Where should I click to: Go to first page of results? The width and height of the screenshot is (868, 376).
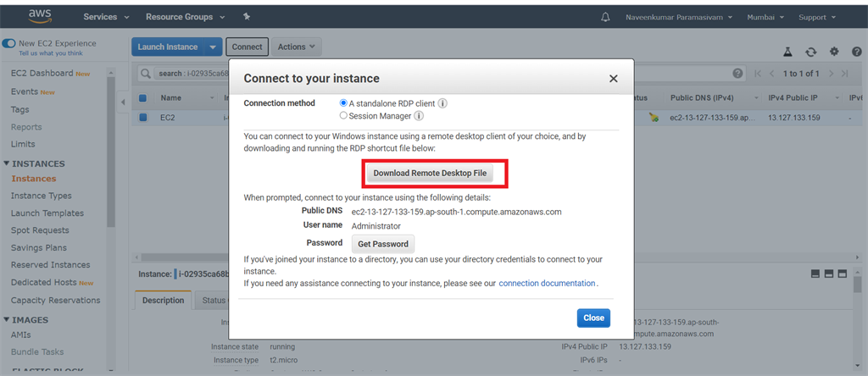click(x=759, y=74)
